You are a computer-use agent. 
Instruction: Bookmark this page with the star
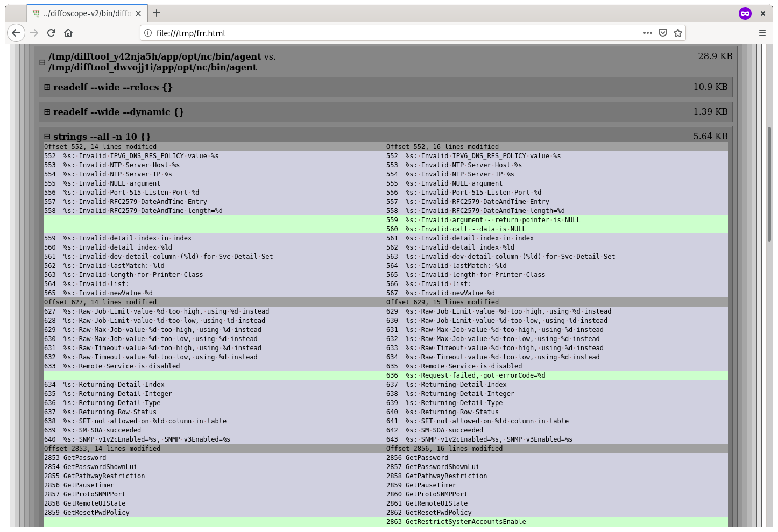pos(678,33)
